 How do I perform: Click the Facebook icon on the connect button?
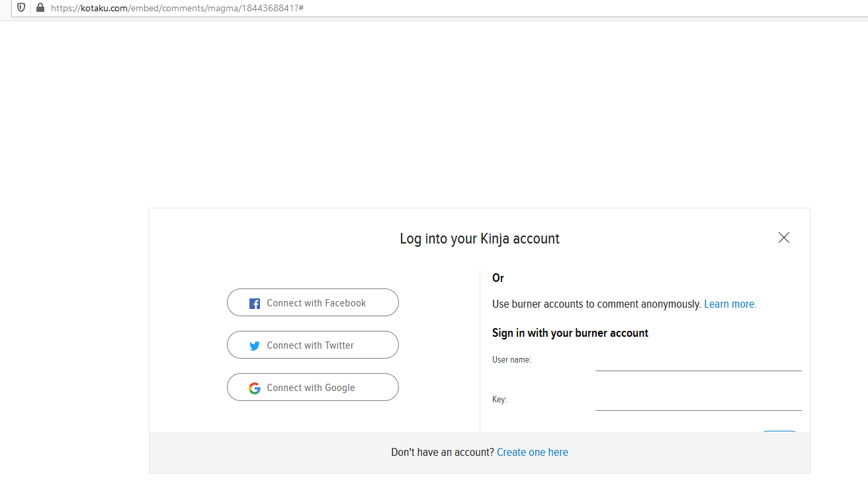254,302
